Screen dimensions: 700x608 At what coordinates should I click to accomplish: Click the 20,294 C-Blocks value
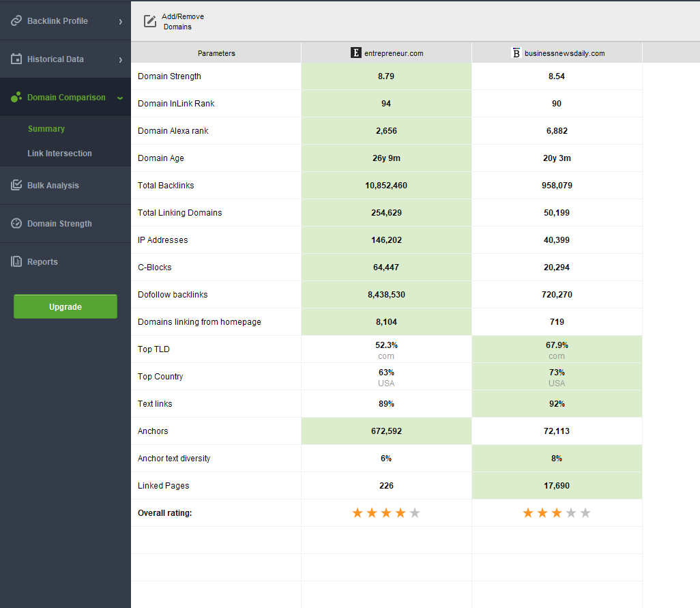pos(557,267)
